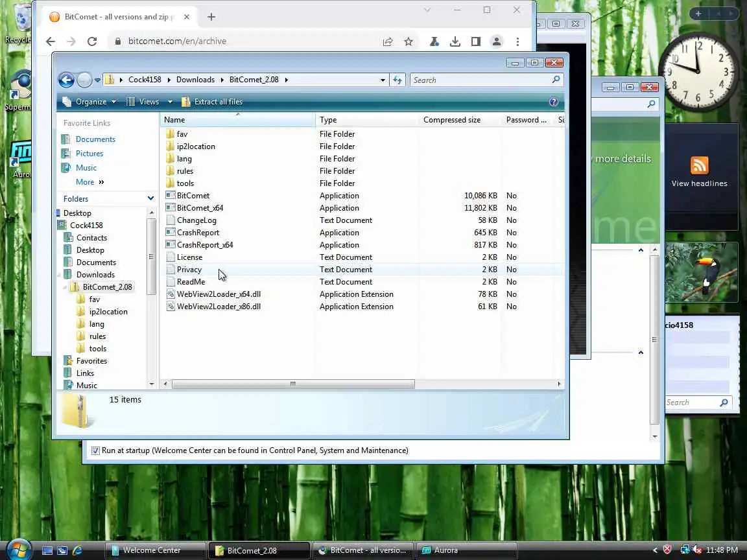Image resolution: width=747 pixels, height=560 pixels.
Task: Click the Chrome address bar URL
Action: pos(177,41)
